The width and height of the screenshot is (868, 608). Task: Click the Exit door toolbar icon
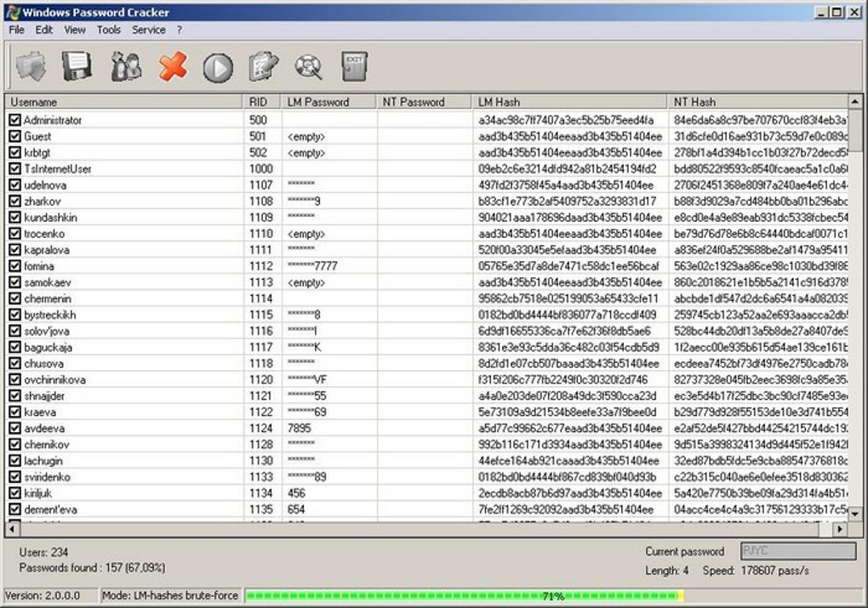click(x=354, y=67)
